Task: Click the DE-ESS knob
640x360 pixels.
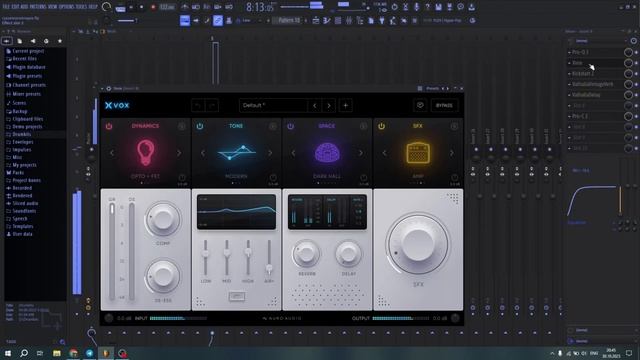Action: [x=162, y=276]
